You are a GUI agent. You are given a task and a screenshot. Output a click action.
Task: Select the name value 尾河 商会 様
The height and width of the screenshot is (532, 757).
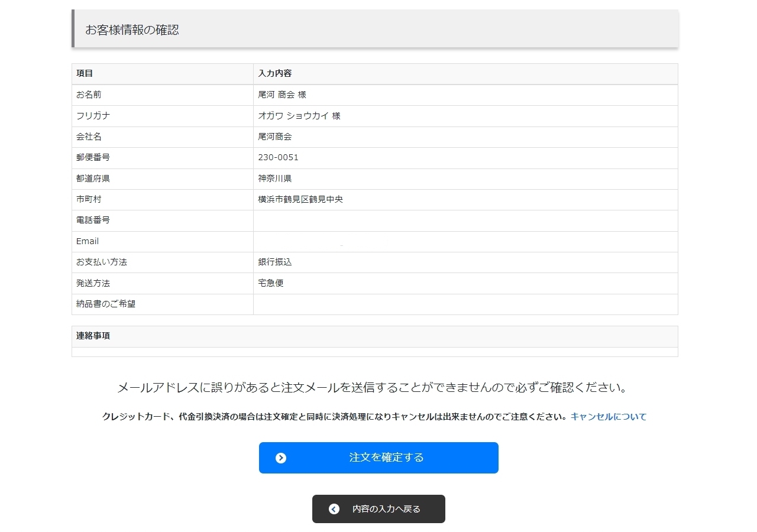pos(282,95)
